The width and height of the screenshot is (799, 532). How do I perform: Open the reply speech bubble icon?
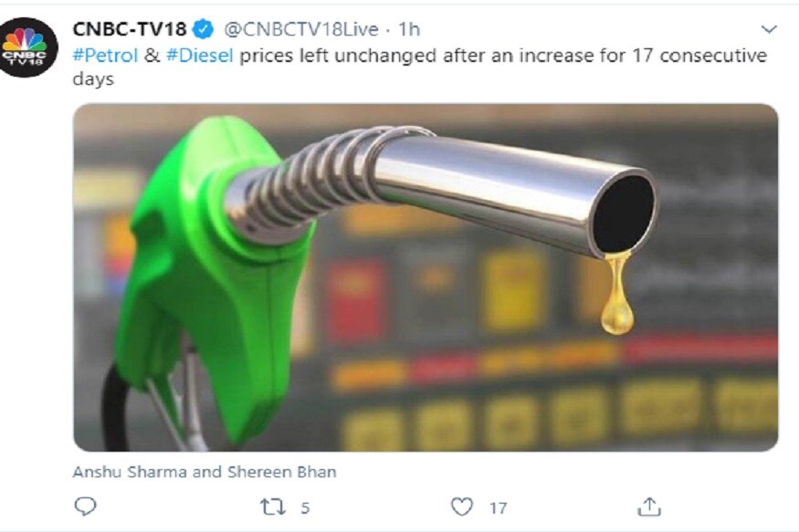tap(85, 506)
